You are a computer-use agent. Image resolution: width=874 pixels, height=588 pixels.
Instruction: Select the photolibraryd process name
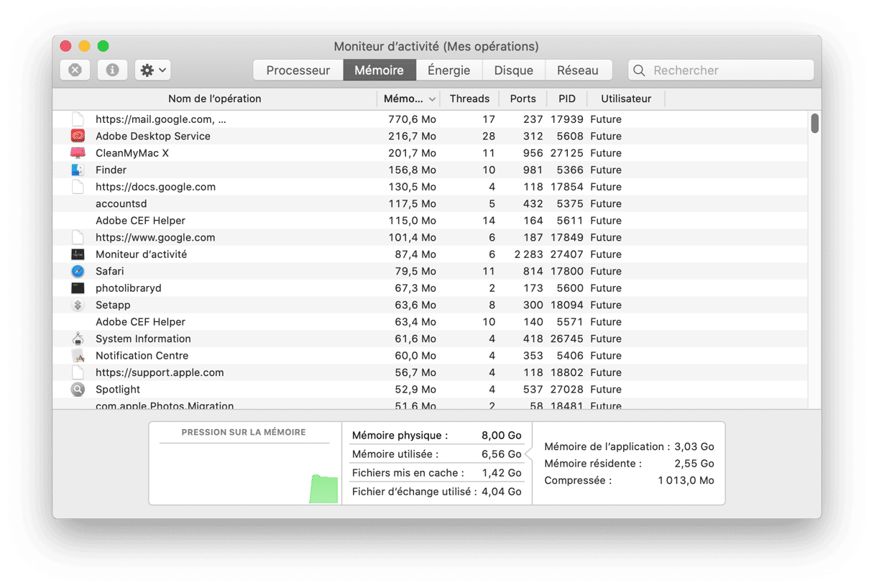tap(129, 288)
